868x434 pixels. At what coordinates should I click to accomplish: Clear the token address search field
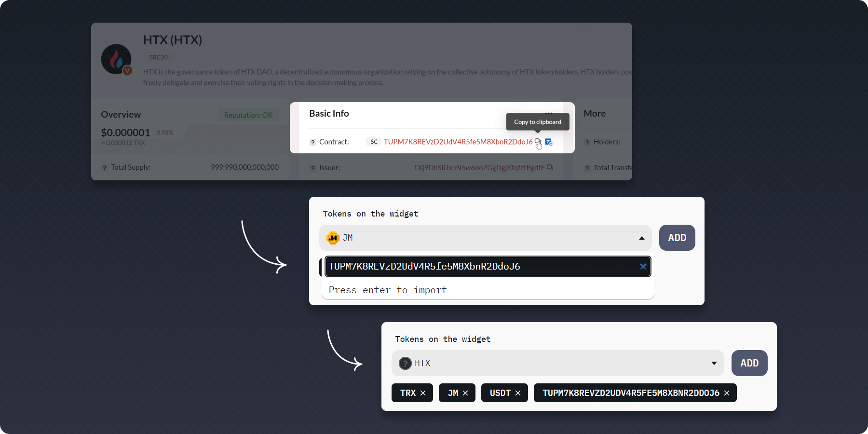[x=643, y=266]
